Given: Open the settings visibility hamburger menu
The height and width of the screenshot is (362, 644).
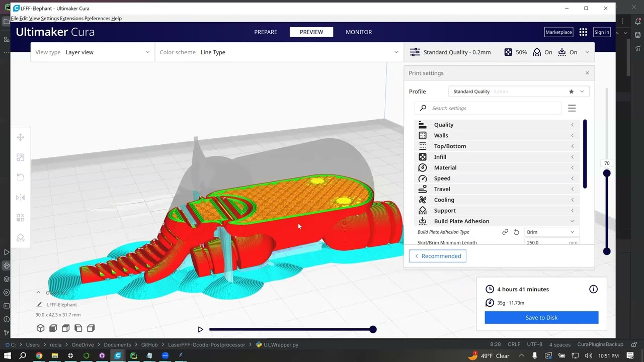Looking at the screenshot, I should coord(572,108).
